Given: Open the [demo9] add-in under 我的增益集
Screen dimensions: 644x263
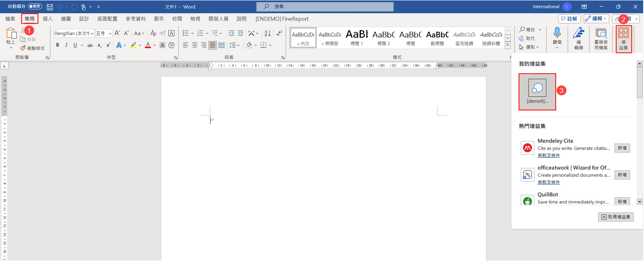Looking at the screenshot, I should (537, 89).
